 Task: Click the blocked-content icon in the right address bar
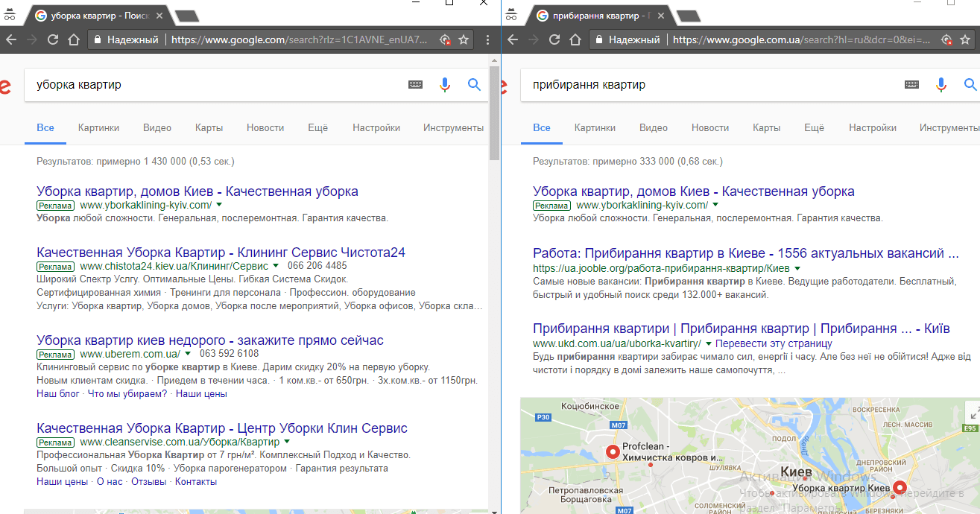(x=946, y=39)
